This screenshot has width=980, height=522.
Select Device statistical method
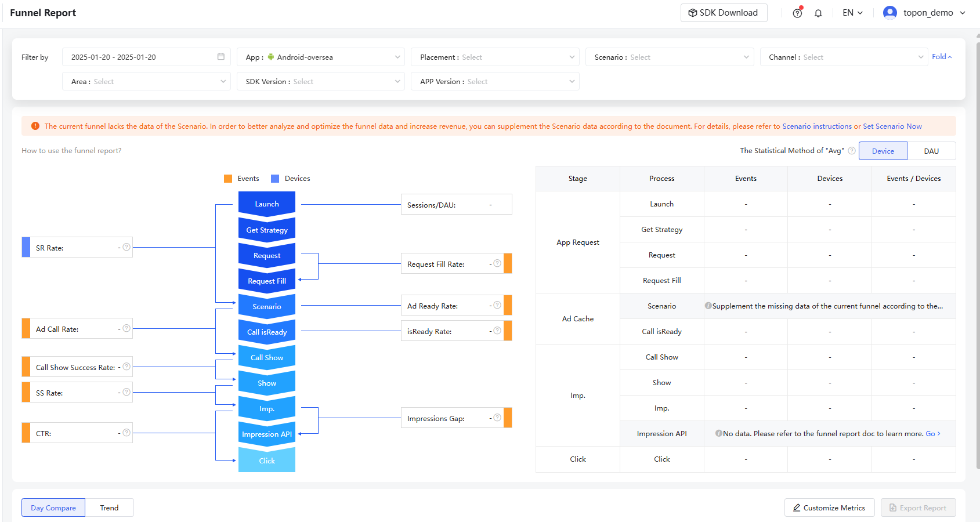tap(883, 150)
